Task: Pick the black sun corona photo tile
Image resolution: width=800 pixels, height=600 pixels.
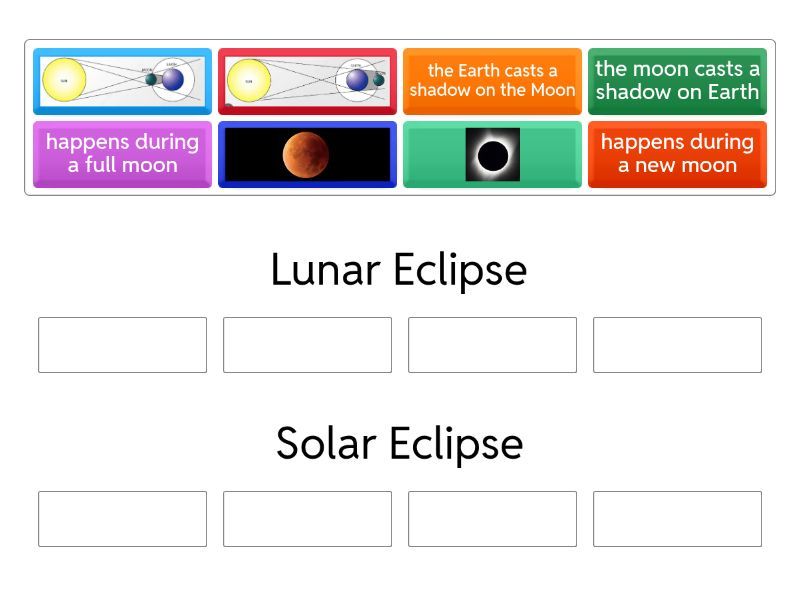Action: click(x=492, y=154)
